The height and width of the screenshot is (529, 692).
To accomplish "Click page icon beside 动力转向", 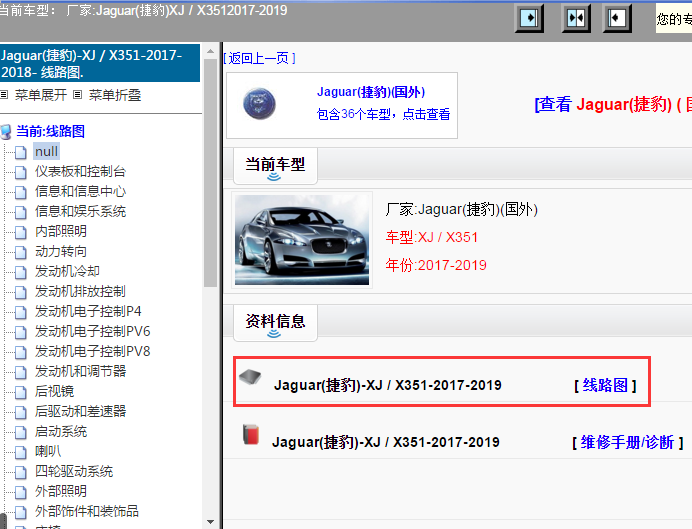I will point(21,252).
